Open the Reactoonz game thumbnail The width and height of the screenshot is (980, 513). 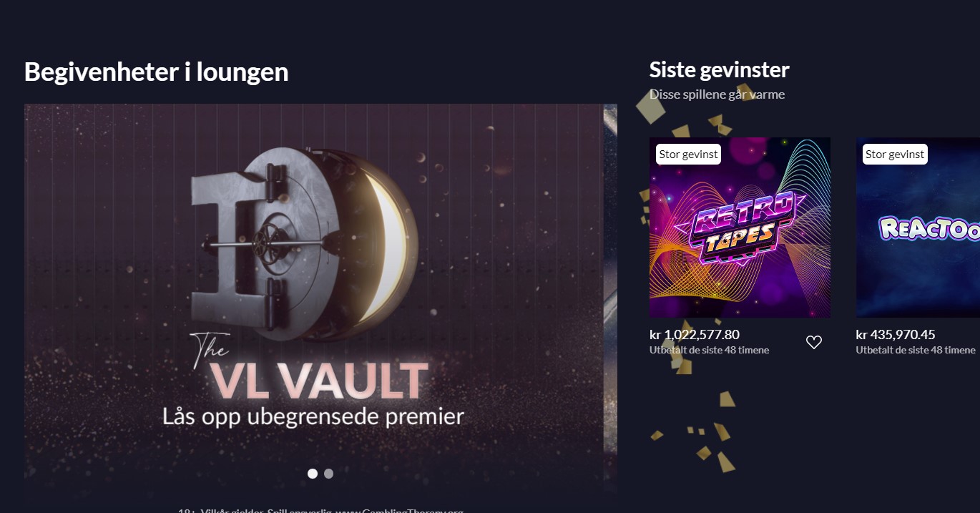point(918,228)
